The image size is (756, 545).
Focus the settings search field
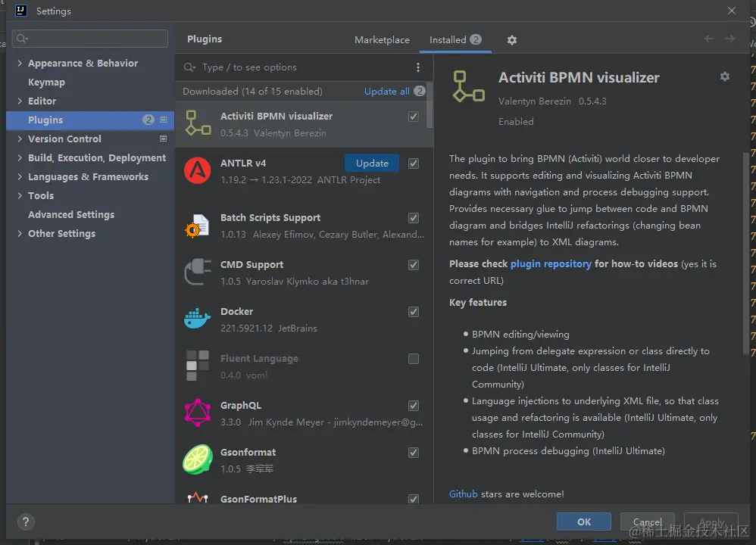[x=90, y=39]
